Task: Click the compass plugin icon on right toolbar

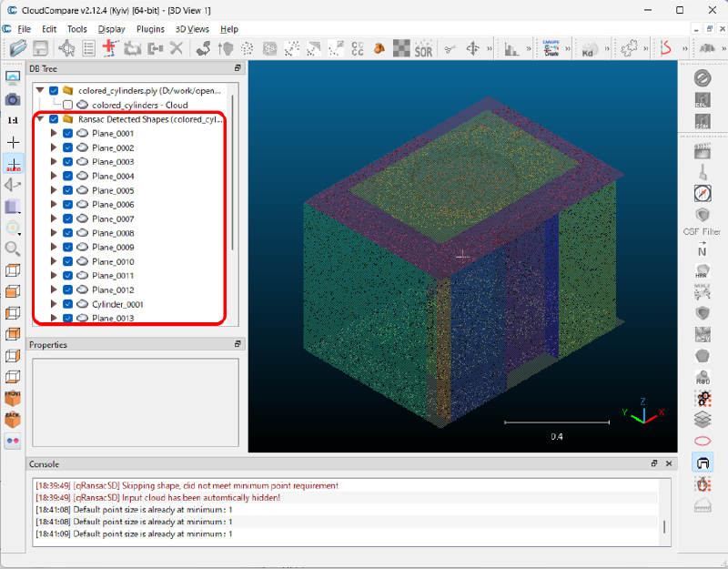Action: pos(702,192)
